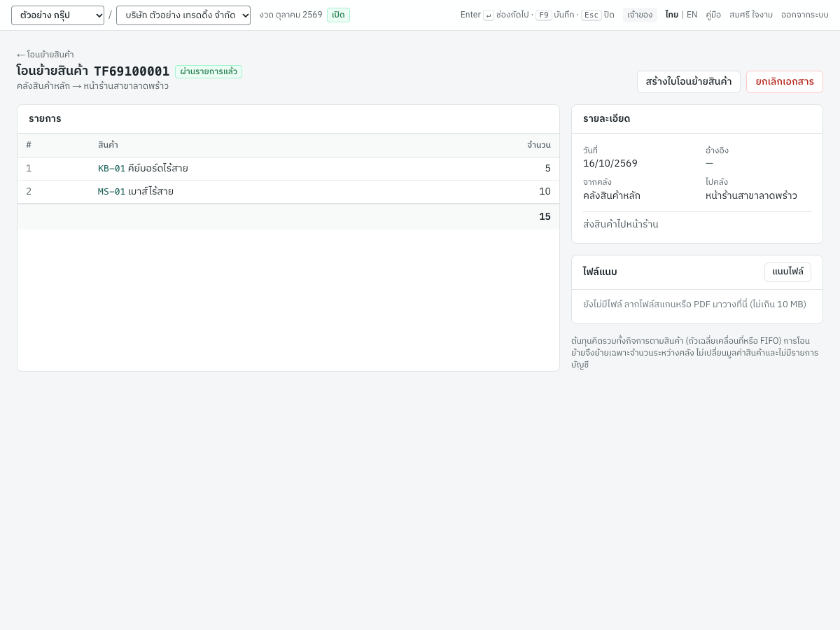The width and height of the screenshot is (840, 630).
Task: Click ออกจากระบบ to log out
Action: tap(805, 15)
